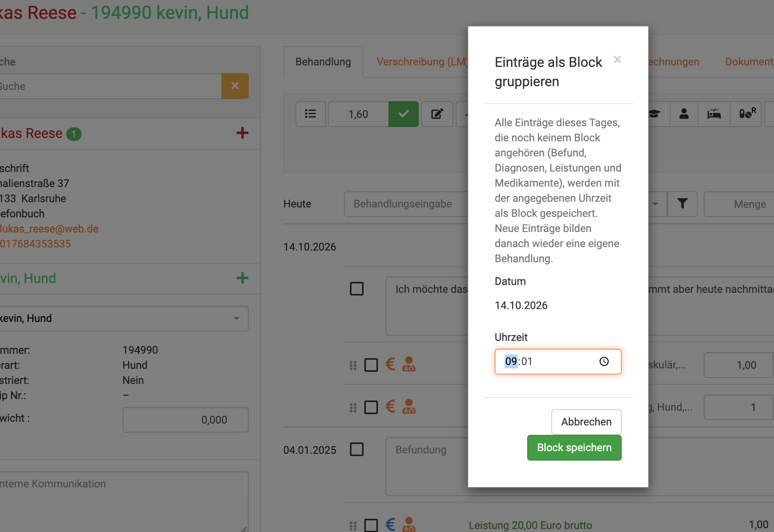
Task: Click the Abbrechen button
Action: coord(586,422)
